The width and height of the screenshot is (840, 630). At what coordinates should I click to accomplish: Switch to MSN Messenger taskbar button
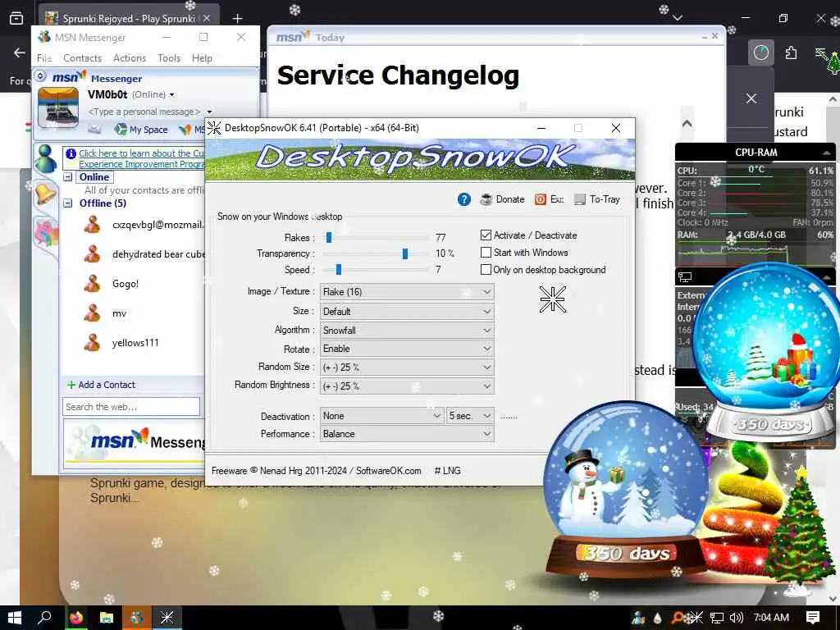[137, 618]
